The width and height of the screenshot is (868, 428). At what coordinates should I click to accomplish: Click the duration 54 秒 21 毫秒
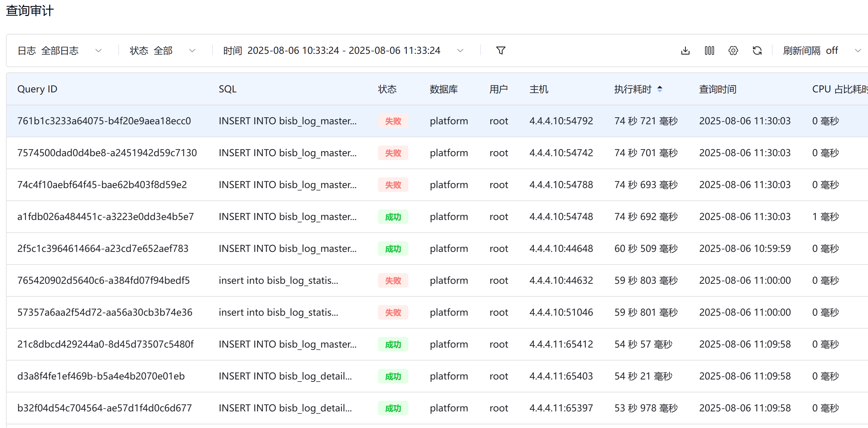(x=643, y=376)
